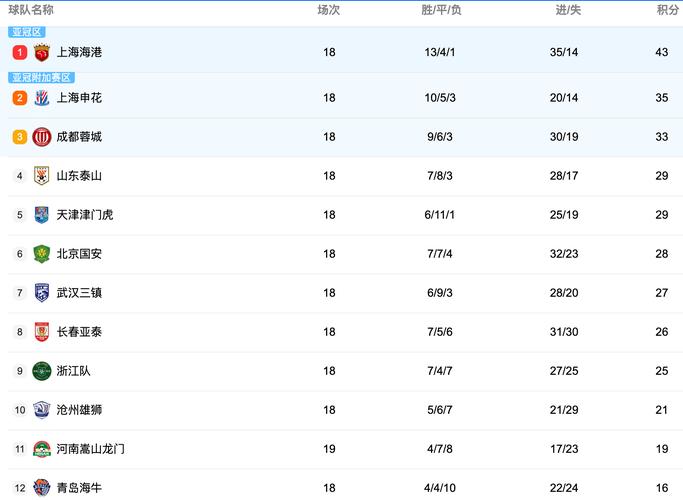The height and width of the screenshot is (500, 683).
Task: Open team name 上海海港
Action: [79, 52]
